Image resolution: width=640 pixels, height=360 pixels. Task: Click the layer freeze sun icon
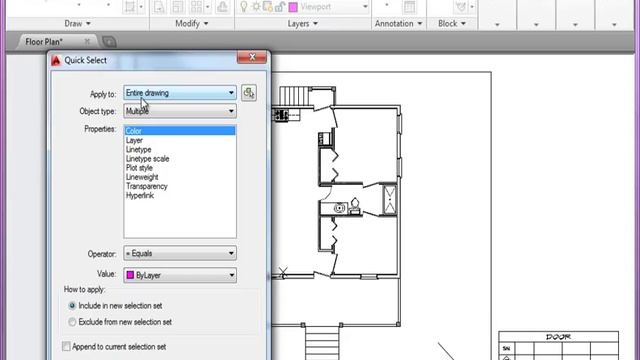tap(256, 7)
